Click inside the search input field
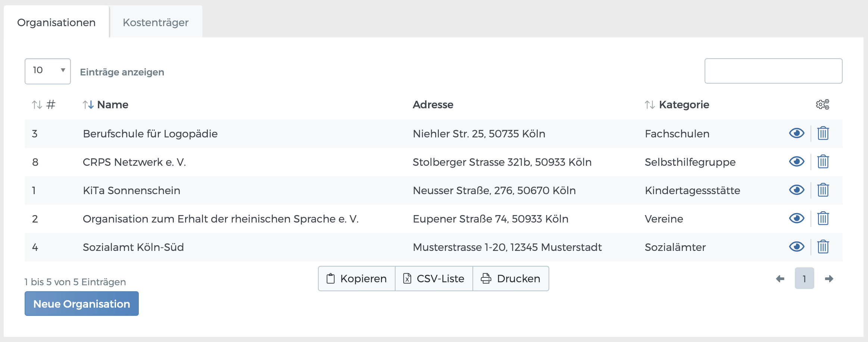Viewport: 868px width, 342px height. click(x=773, y=71)
